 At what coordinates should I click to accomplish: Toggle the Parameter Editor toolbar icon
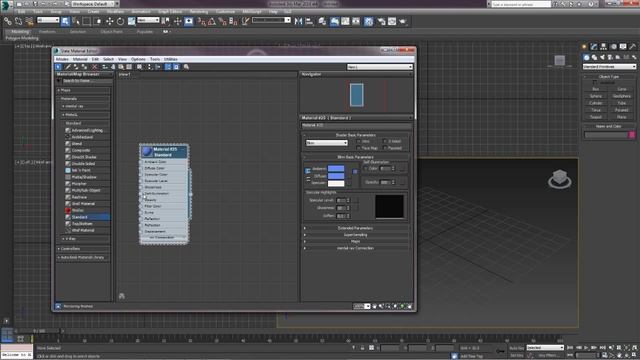tap(176, 67)
